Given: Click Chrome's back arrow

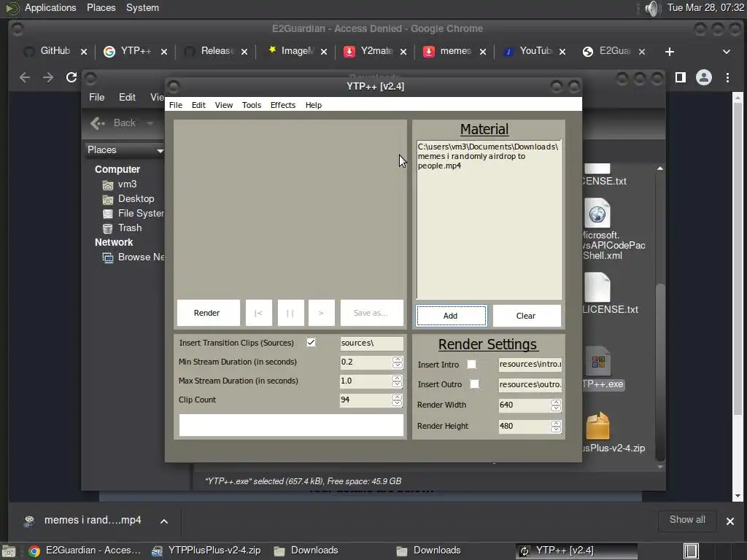Looking at the screenshot, I should (x=25, y=77).
